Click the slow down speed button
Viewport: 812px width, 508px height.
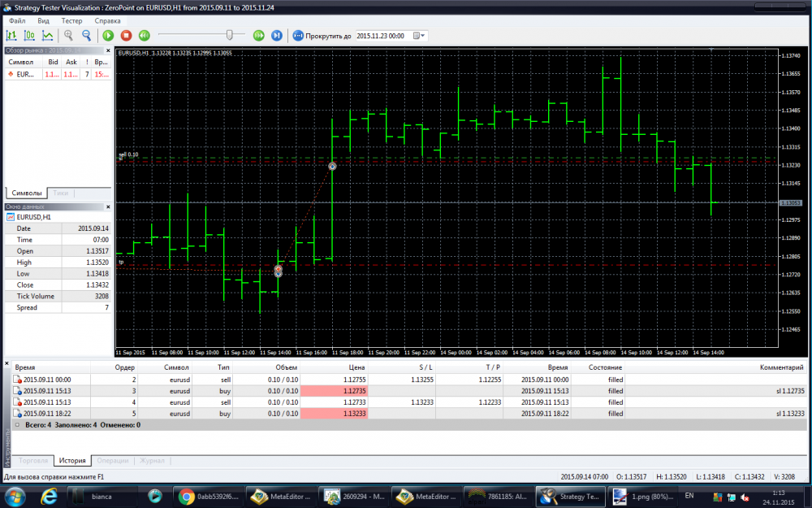[144, 36]
